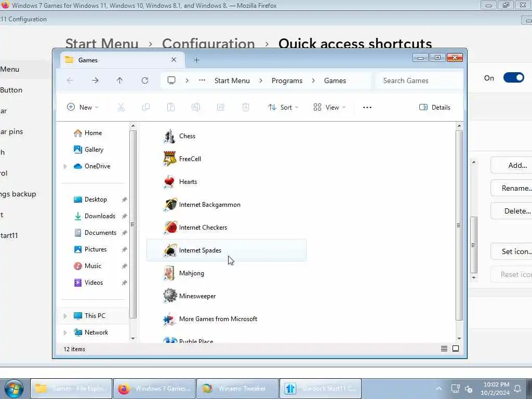This screenshot has width=532, height=399.
Task: Click the Copy toolbar icon
Action: (146, 107)
